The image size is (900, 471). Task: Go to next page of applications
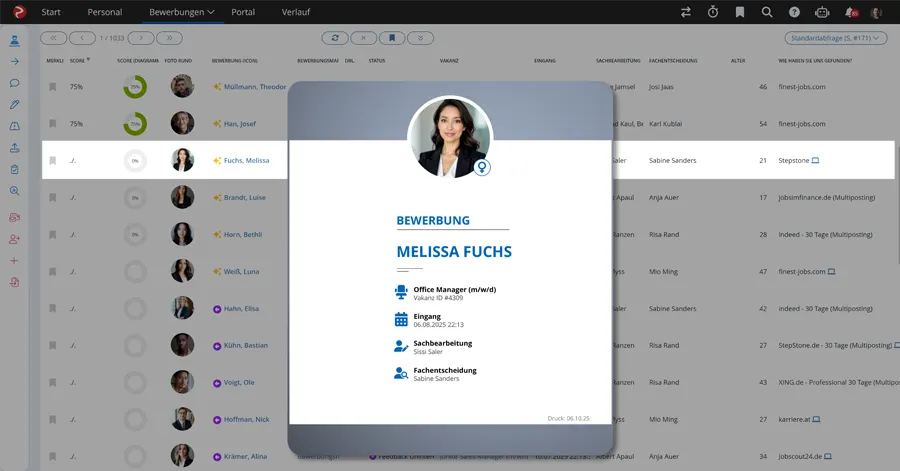tap(141, 38)
